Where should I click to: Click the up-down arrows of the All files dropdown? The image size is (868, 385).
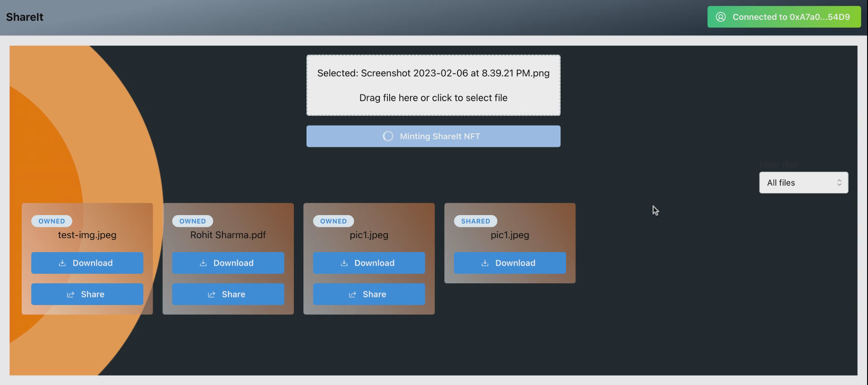point(839,183)
